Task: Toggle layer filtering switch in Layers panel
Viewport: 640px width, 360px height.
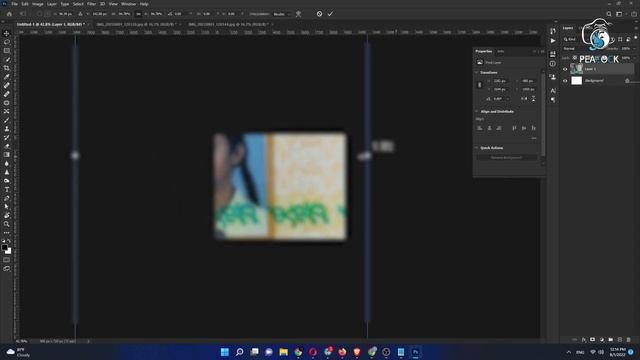Action: point(636,38)
